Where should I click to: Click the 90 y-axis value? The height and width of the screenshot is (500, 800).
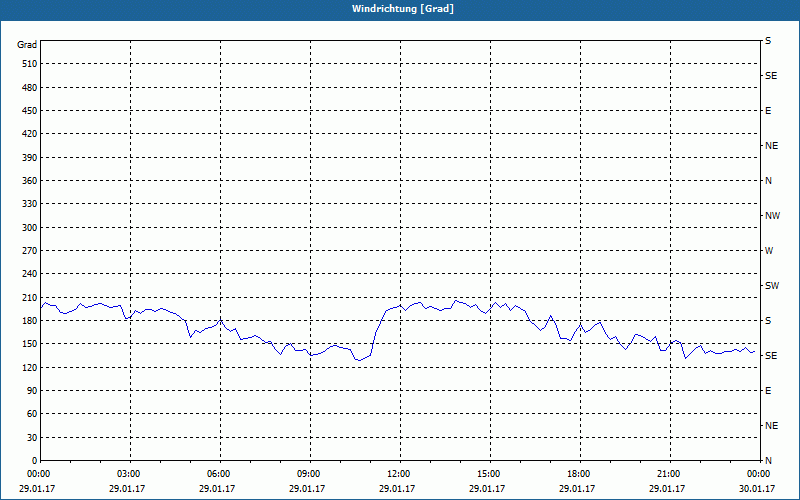tap(32, 391)
